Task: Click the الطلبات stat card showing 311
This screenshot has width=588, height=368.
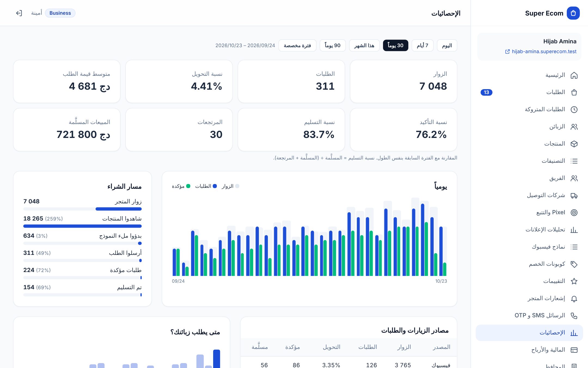Action: (291, 82)
